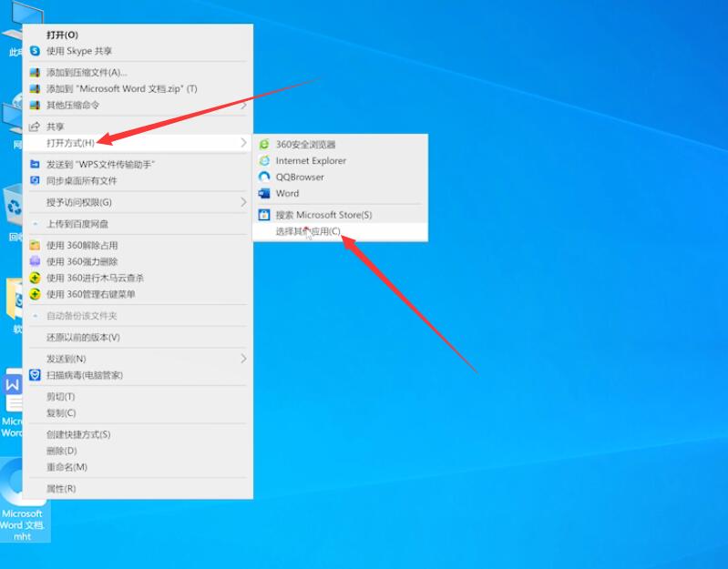
Task: Expand the 其他压缩命令 submenu arrow
Action: point(243,106)
